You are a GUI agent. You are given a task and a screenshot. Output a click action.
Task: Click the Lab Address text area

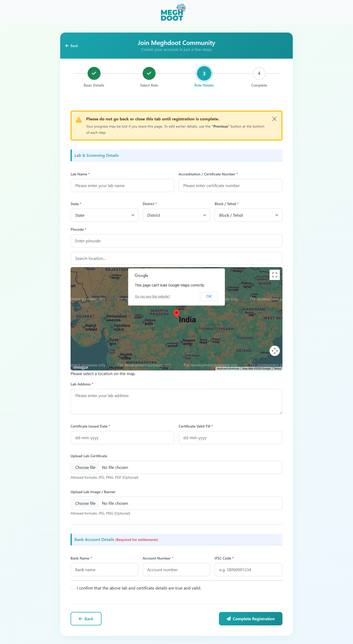pyautogui.click(x=177, y=402)
